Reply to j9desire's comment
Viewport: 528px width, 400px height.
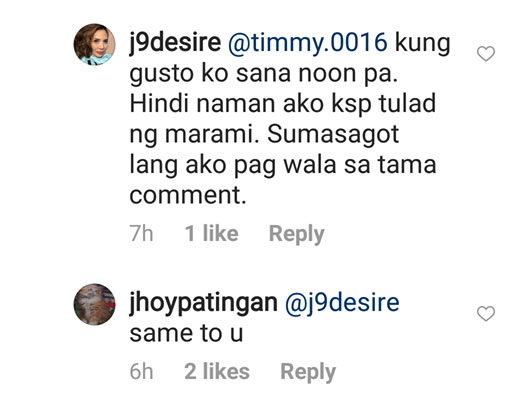coord(296,234)
